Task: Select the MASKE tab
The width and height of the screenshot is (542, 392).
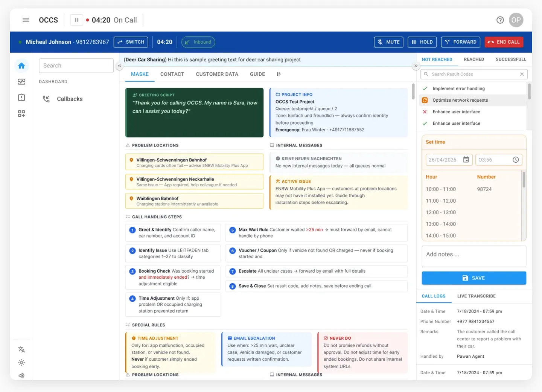Action: coord(140,74)
